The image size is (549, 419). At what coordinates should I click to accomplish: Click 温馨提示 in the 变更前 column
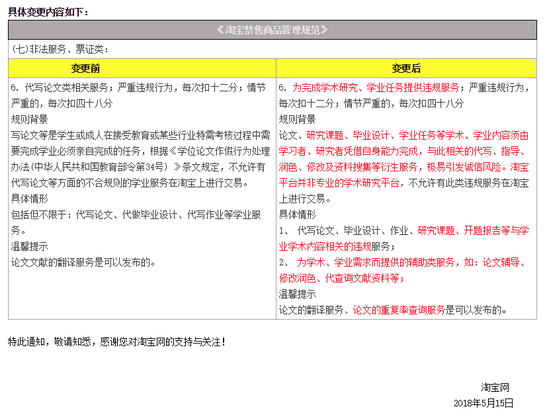click(x=29, y=246)
